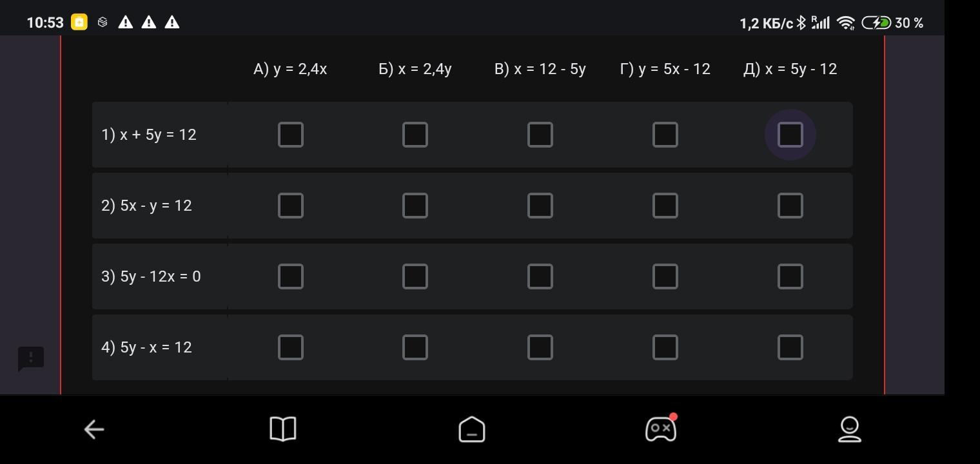
Task: Tap the column header Г) y = 5x - 12
Action: point(665,69)
